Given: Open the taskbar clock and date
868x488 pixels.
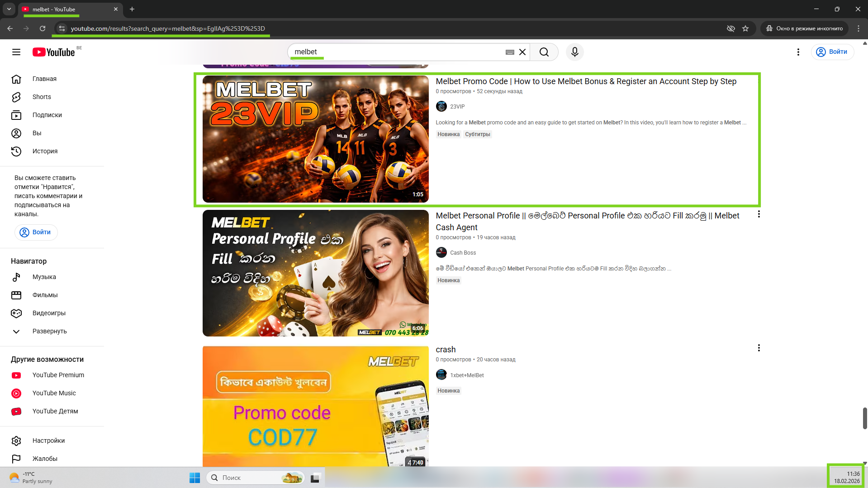Looking at the screenshot, I should point(846,478).
